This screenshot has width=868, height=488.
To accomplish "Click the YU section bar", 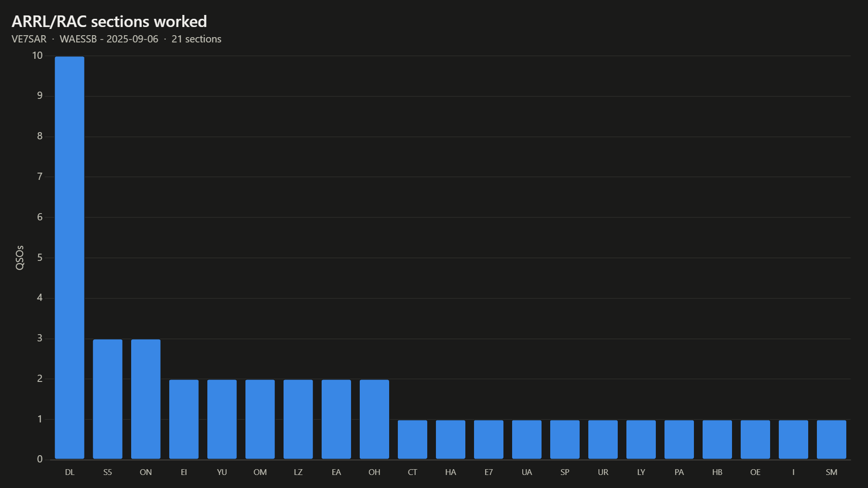I will pos(222,419).
